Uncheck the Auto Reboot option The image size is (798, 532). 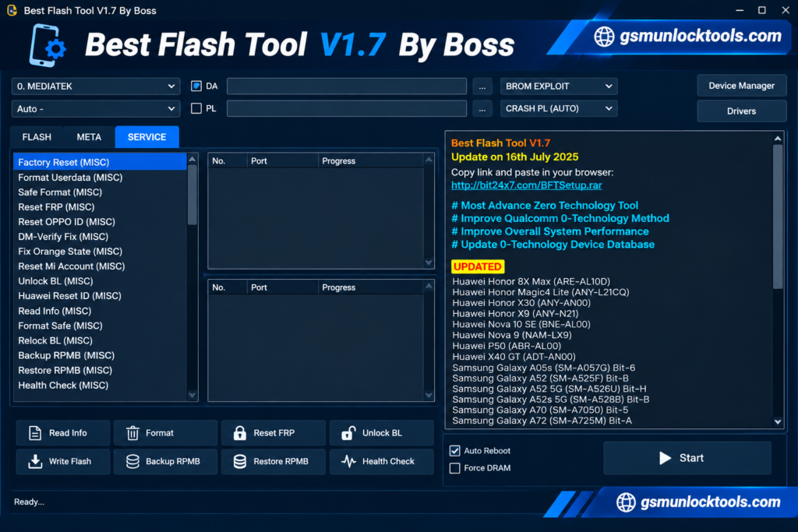point(454,451)
